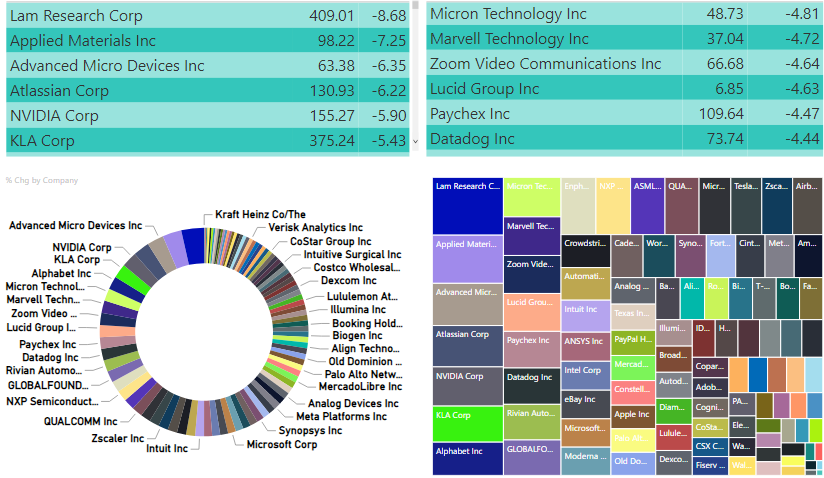Click the Kraft Heinz Co/The donut label

point(260,214)
